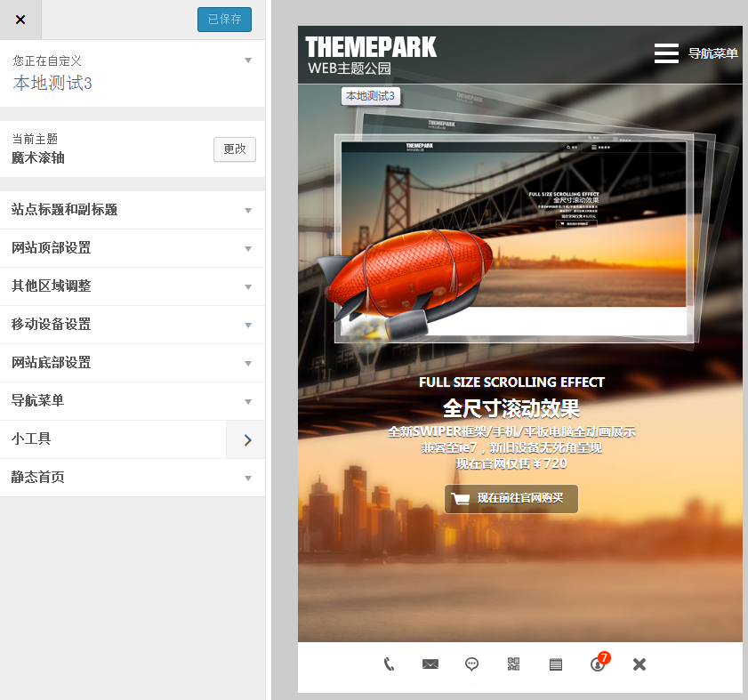This screenshot has height=700, width=748.
Task: Expand the 站点标题和副标题 section
Action: [x=132, y=210]
